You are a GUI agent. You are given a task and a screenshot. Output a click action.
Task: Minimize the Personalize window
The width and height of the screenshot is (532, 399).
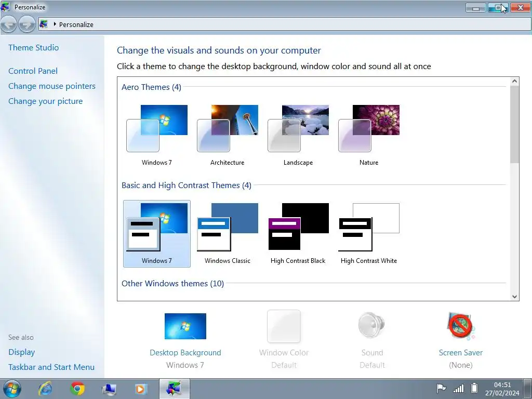pyautogui.click(x=476, y=7)
